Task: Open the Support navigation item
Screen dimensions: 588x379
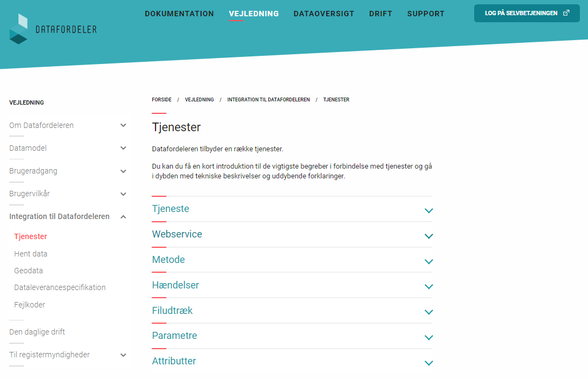Action: [x=425, y=14]
